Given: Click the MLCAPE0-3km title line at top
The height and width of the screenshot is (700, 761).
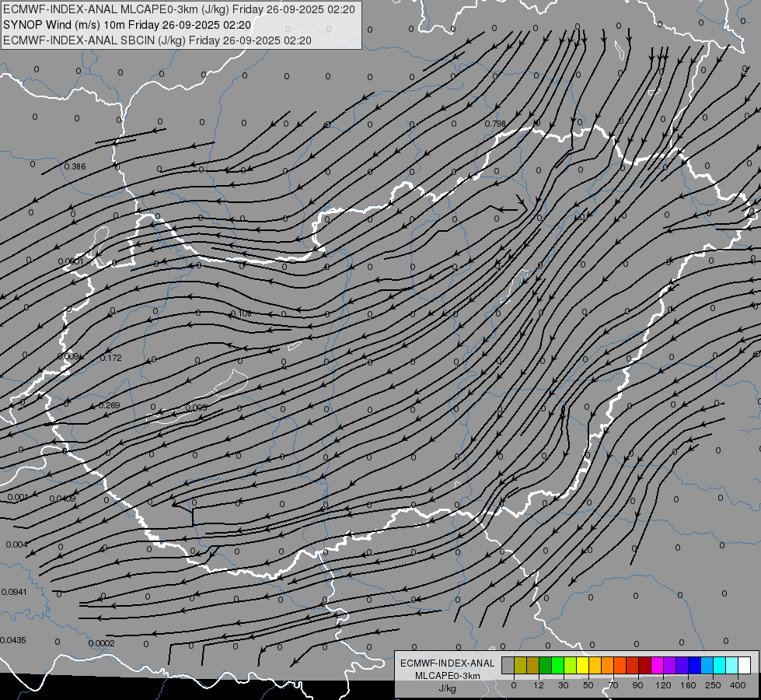Looking at the screenshot, I should point(179,9).
